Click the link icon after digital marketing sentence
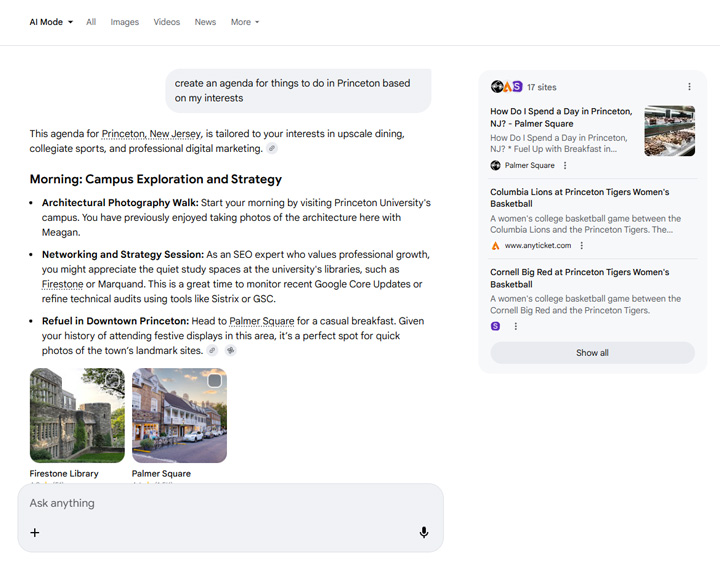 point(272,149)
